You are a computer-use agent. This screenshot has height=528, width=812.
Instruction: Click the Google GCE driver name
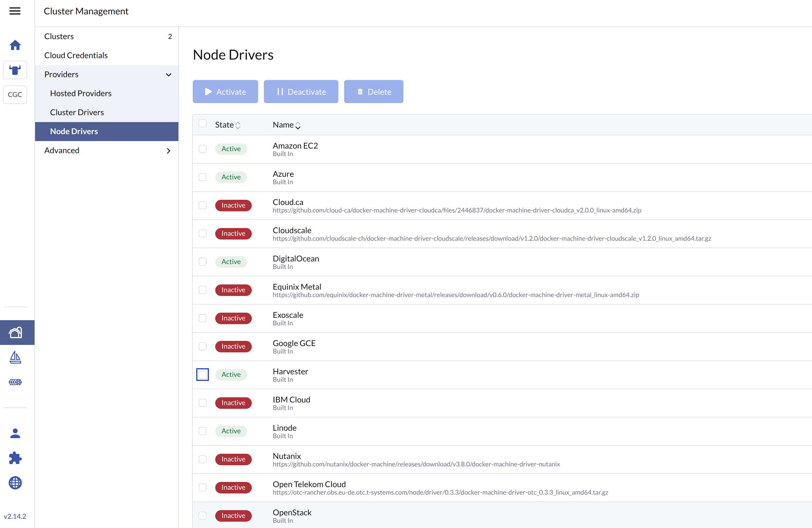click(294, 343)
